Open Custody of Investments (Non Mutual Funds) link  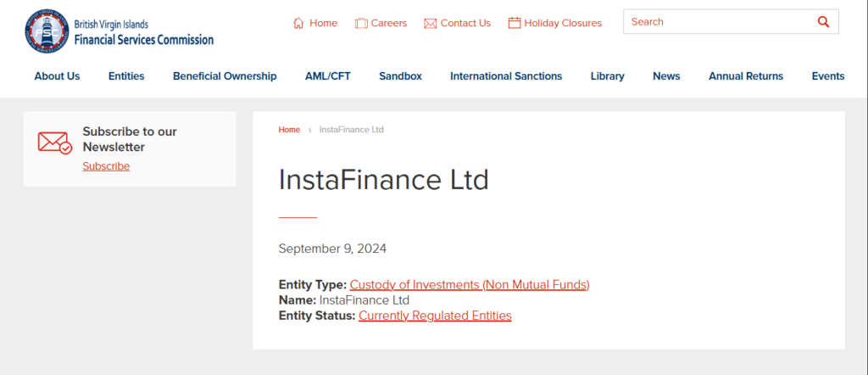(x=470, y=285)
